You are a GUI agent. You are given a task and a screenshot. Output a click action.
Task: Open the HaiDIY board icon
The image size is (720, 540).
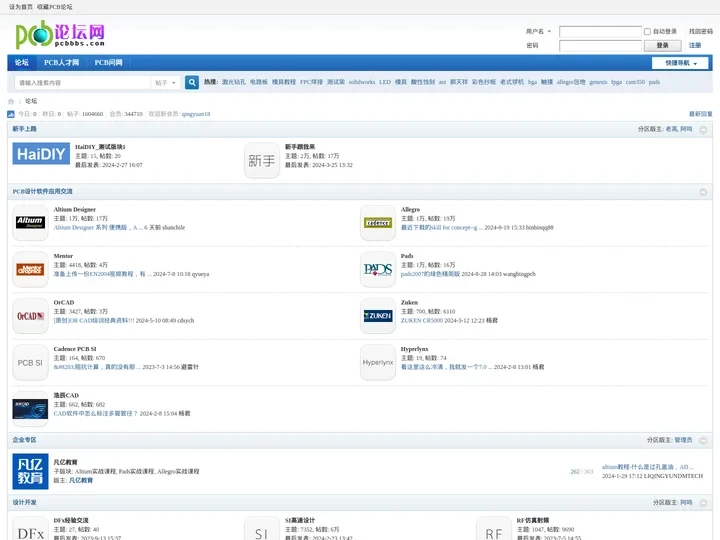41,153
